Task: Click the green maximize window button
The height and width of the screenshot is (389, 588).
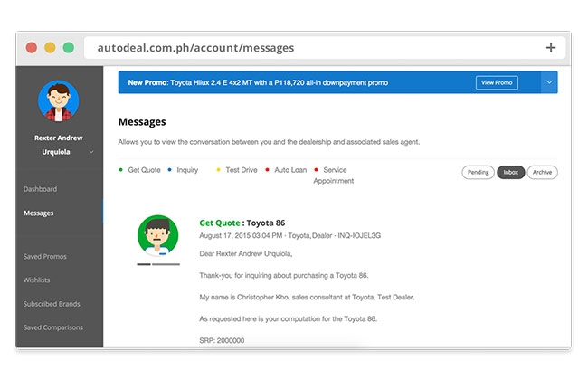Action: pyautogui.click(x=69, y=48)
